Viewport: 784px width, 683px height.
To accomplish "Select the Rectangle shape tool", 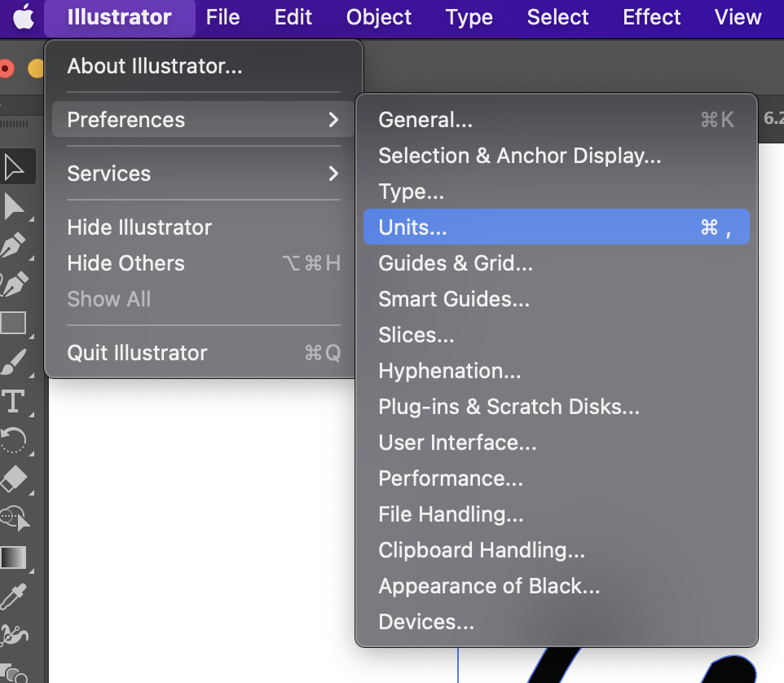I will (x=15, y=323).
